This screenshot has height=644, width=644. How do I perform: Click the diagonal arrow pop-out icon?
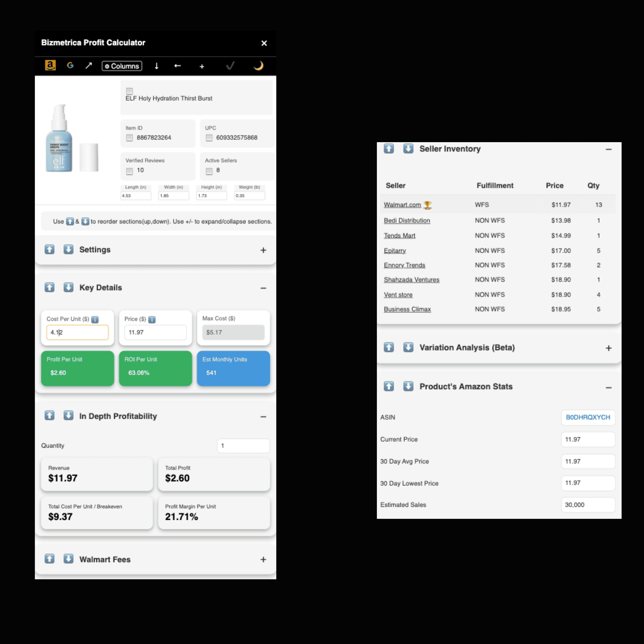(x=88, y=66)
